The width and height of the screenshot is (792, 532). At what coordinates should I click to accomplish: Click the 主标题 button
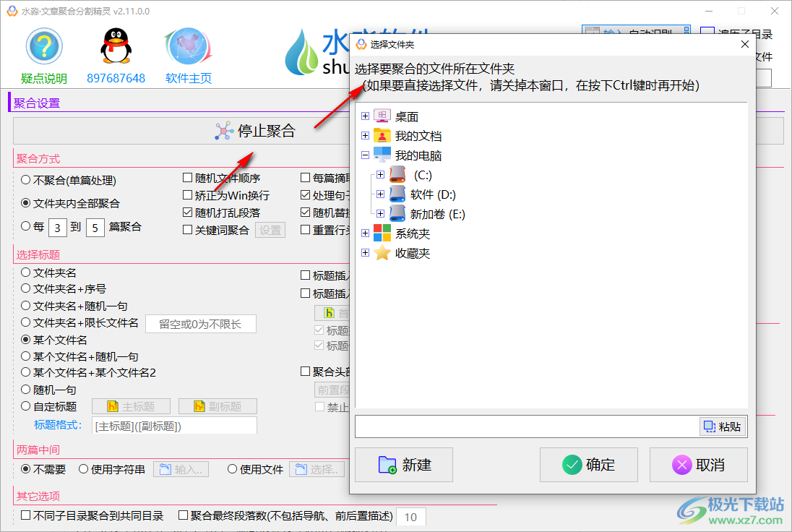[131, 407]
